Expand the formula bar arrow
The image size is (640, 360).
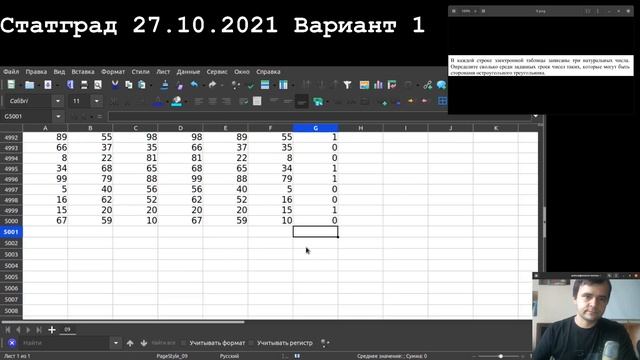535,116
